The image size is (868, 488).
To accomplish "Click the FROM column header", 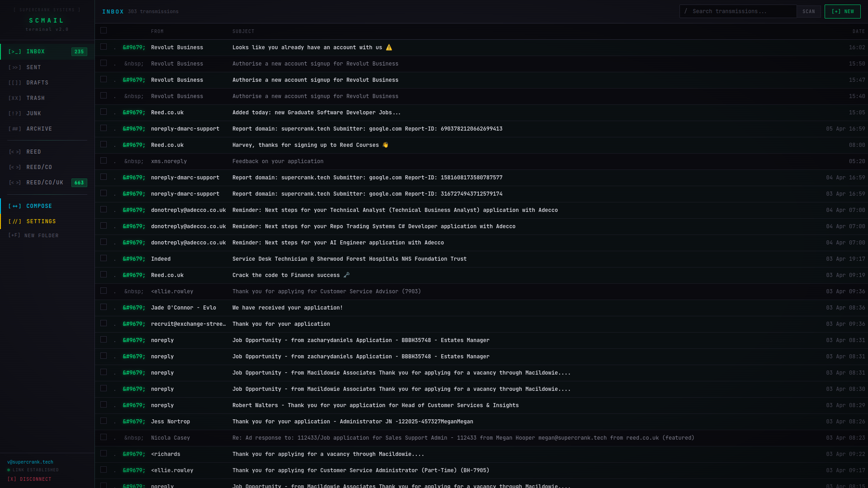I will (x=157, y=31).
